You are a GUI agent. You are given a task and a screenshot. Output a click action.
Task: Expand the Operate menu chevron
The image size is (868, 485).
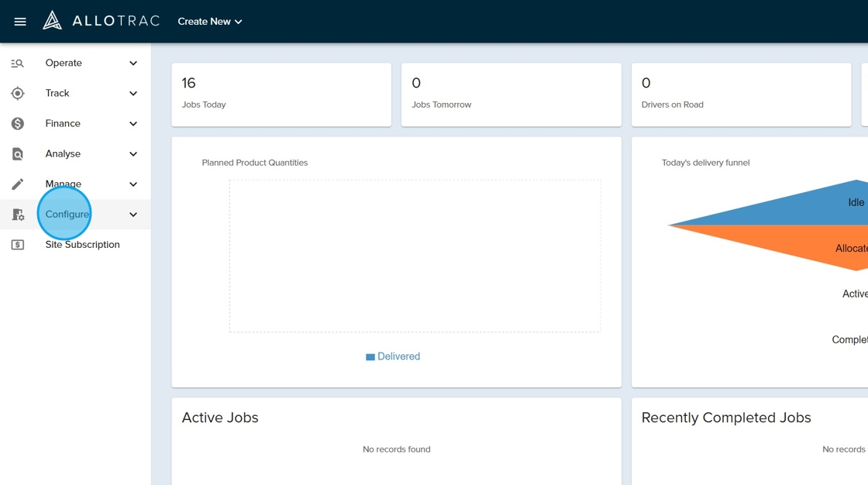[133, 64]
